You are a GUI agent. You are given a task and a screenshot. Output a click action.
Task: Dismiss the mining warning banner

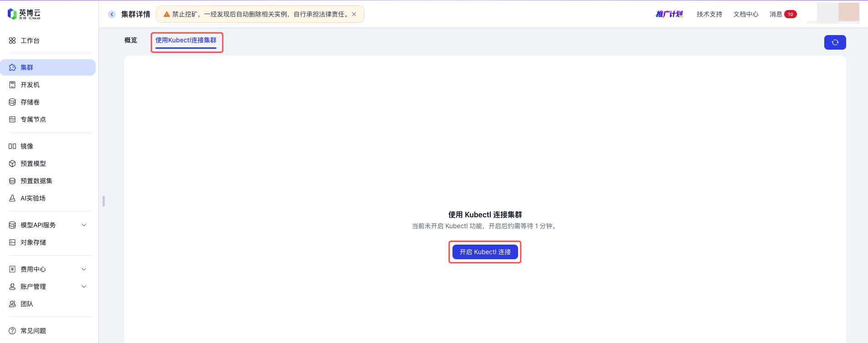click(354, 14)
